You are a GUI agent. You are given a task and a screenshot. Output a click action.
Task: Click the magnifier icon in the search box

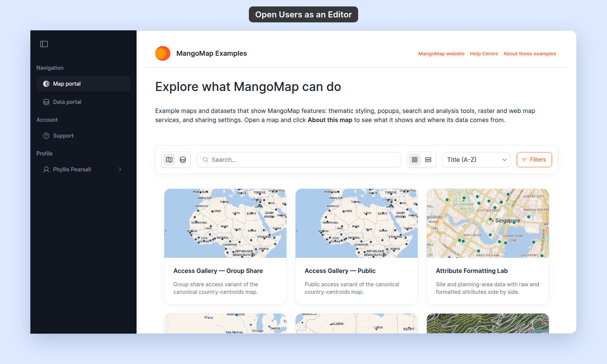[205, 160]
